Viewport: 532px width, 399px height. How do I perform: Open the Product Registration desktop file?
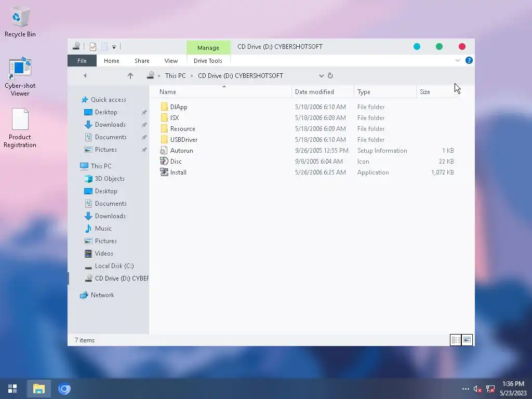pyautogui.click(x=20, y=128)
